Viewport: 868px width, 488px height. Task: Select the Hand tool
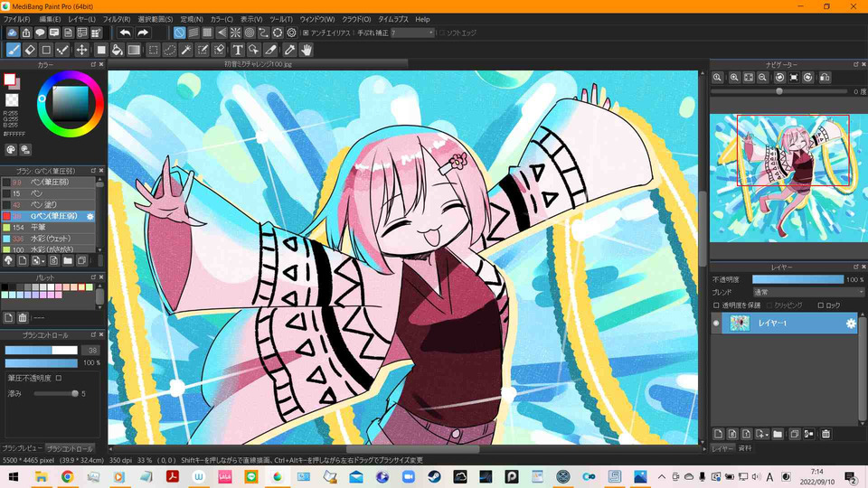[307, 50]
